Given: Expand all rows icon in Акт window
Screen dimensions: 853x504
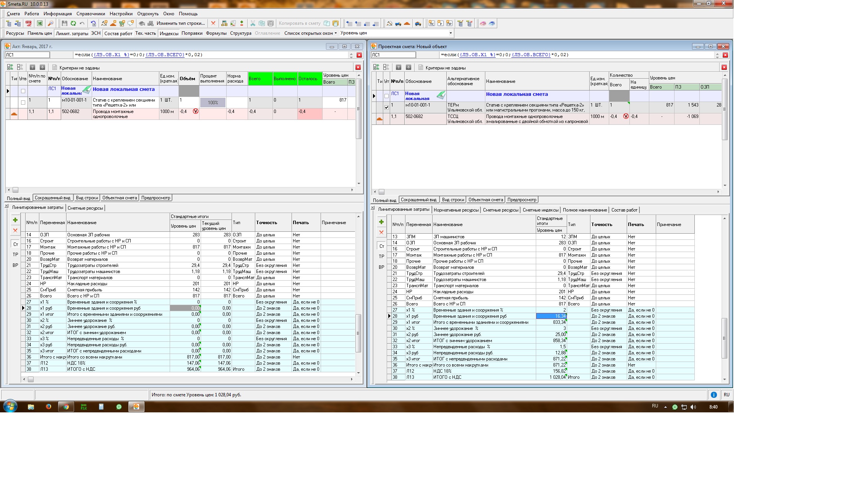Looking at the screenshot, I should [x=10, y=67].
